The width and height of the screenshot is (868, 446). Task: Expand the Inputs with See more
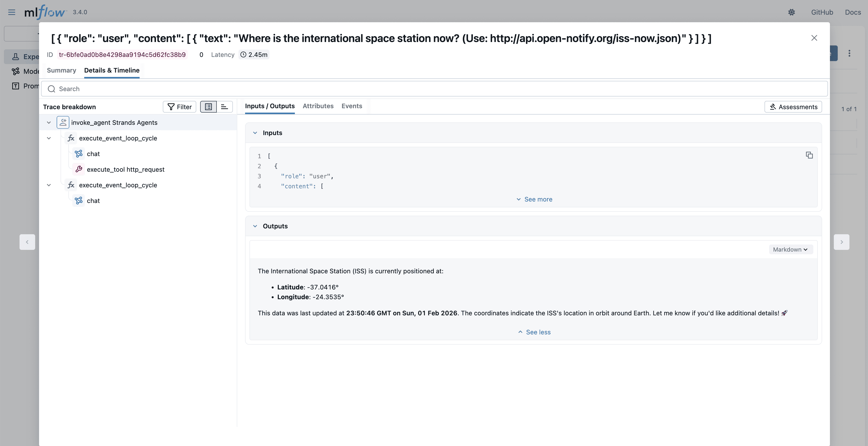[534, 199]
